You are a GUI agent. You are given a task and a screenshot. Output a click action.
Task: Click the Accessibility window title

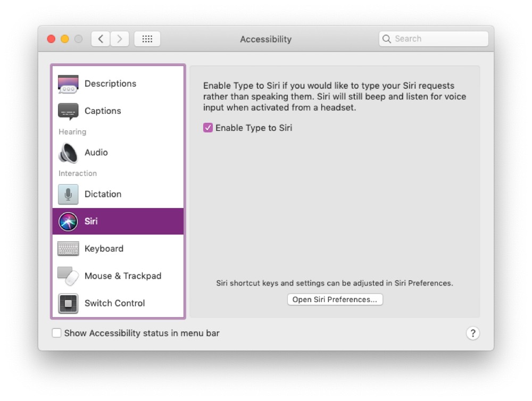(x=265, y=39)
